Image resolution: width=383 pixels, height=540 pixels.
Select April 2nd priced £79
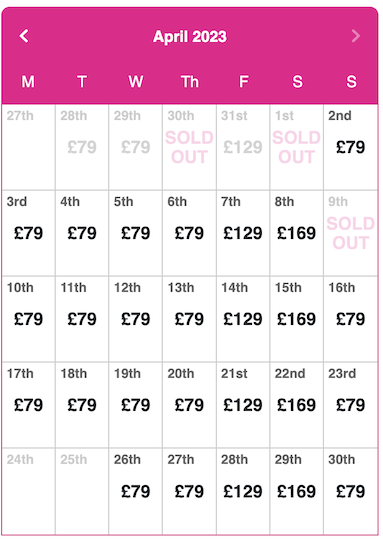click(351, 147)
